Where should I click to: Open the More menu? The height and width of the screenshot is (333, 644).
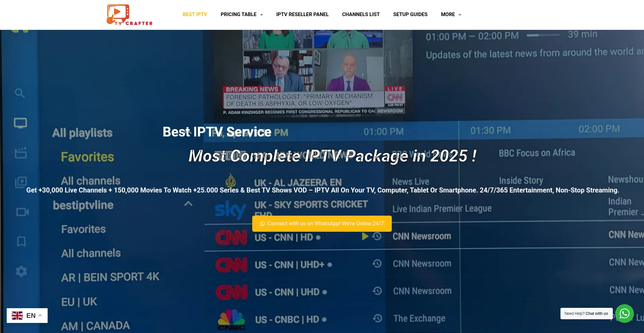coord(448,14)
